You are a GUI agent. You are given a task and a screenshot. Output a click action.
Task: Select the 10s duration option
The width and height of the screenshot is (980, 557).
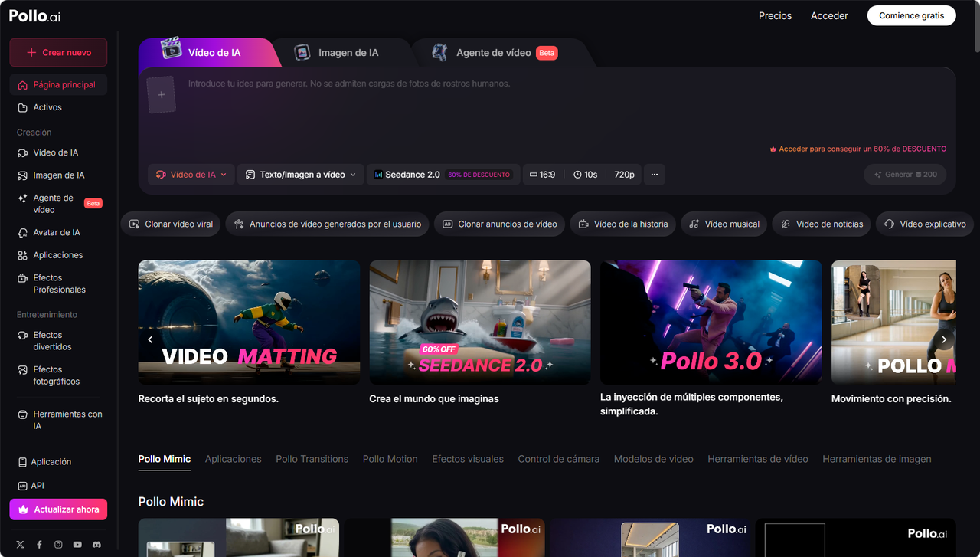[585, 175]
